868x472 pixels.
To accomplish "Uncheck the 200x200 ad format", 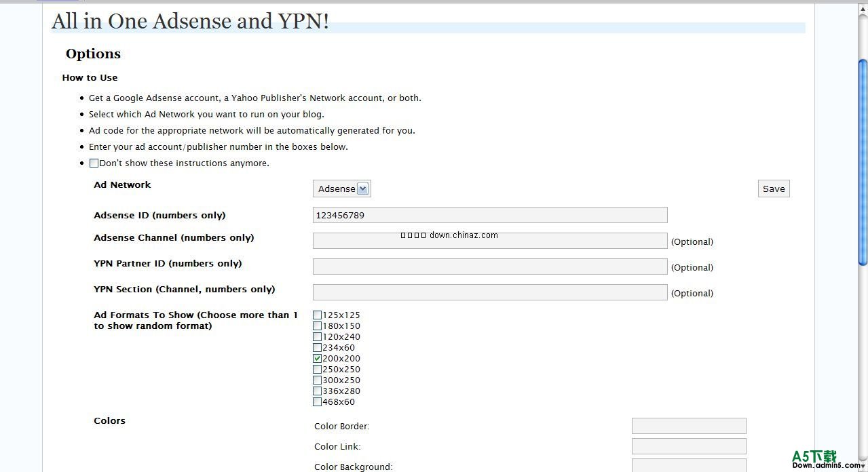I will tap(317, 359).
